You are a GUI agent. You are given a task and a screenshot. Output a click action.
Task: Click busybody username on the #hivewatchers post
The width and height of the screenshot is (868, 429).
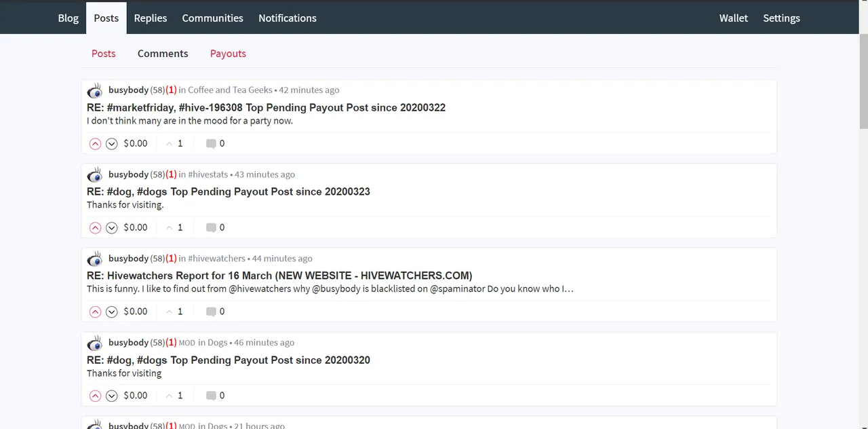[x=128, y=259]
